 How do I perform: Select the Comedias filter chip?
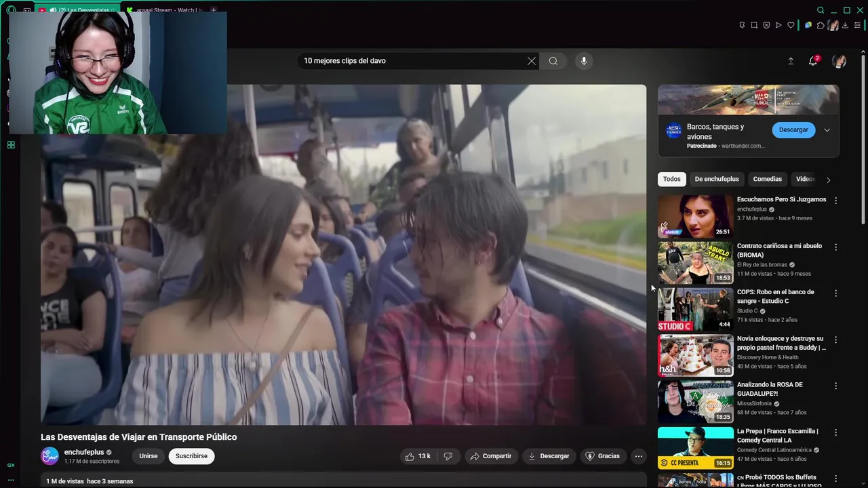click(768, 179)
